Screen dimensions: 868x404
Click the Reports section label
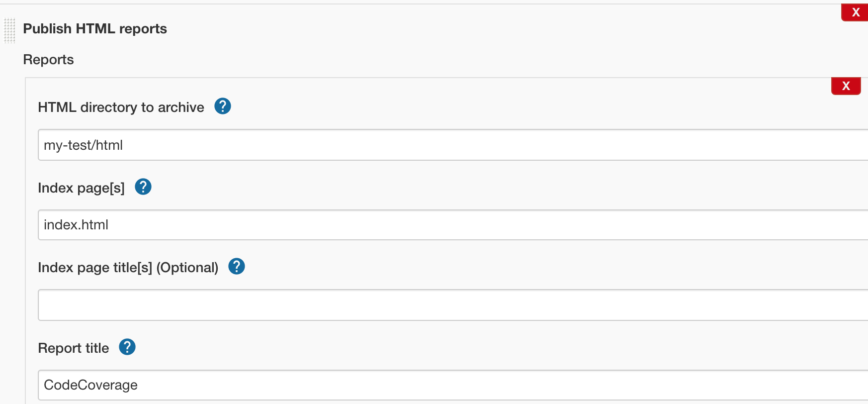49,60
